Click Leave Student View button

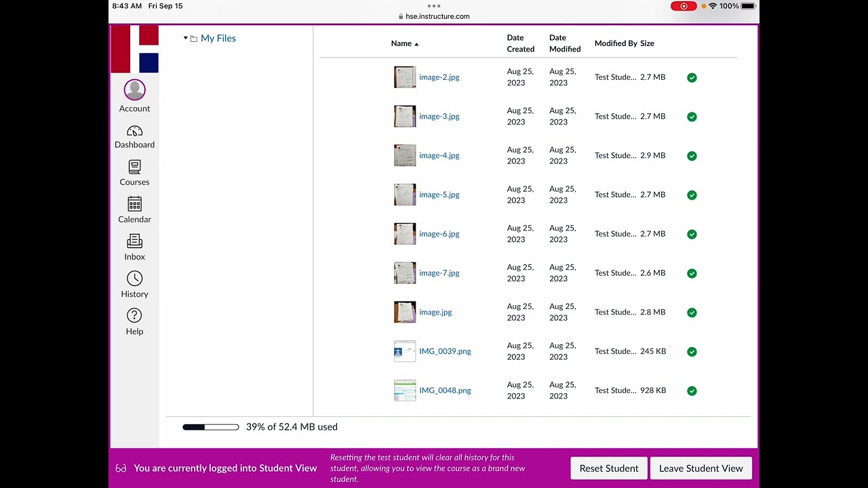point(701,468)
